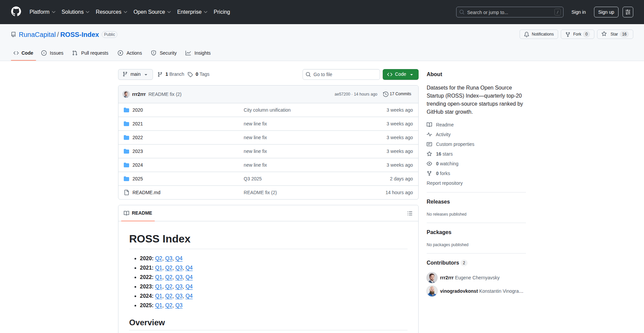This screenshot has height=333, width=644.
Task: Click the README.md file icon
Action: coord(126,192)
